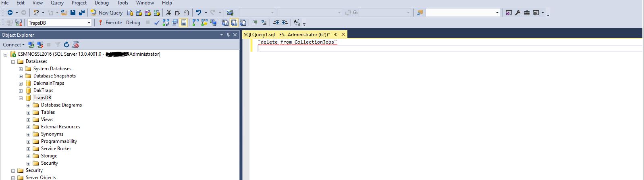Viewport: 644px width, 180px height.
Task: Collapse the TrapsDB database node
Action: click(x=21, y=98)
